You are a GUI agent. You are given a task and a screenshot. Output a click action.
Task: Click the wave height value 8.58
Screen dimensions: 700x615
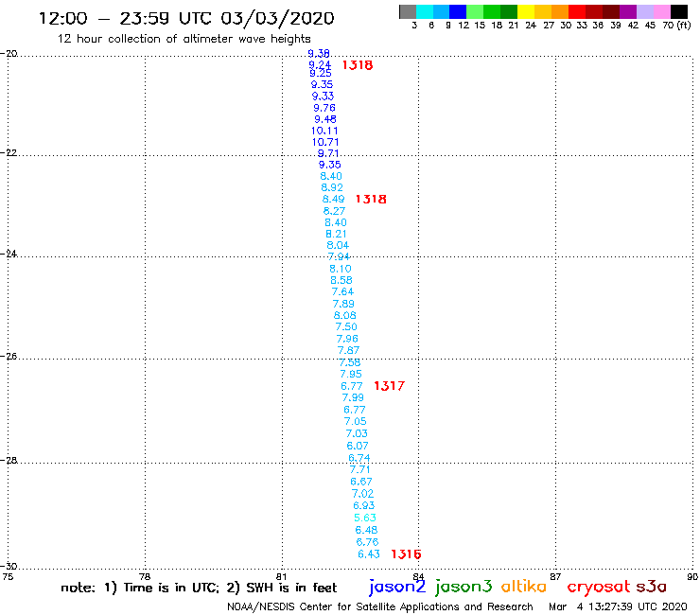click(x=341, y=280)
